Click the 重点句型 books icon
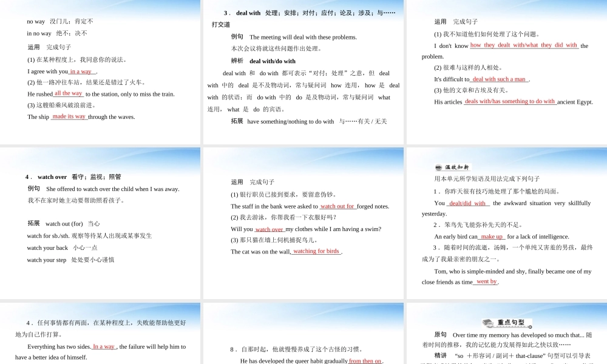Viewport: 607px width, 364px height. point(488,323)
